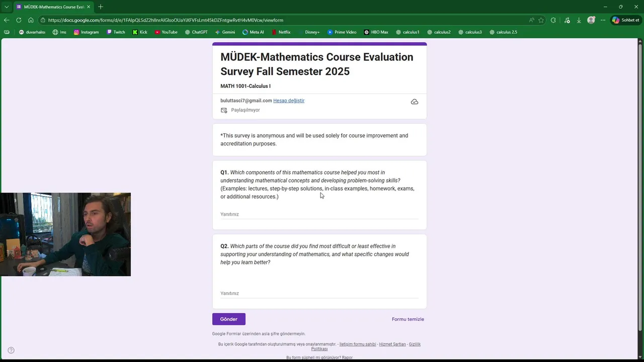Open the İletişim formu sahibi link
The height and width of the screenshot is (362, 644).
click(358, 344)
